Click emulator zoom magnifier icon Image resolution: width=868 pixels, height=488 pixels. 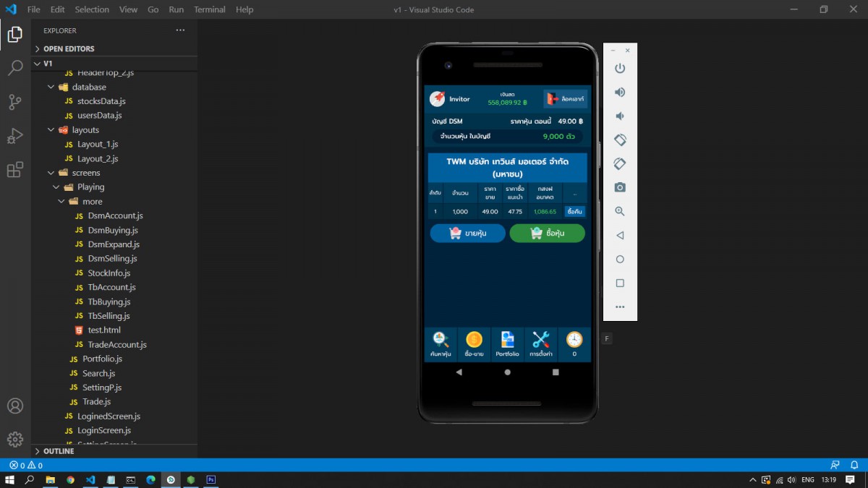click(620, 211)
